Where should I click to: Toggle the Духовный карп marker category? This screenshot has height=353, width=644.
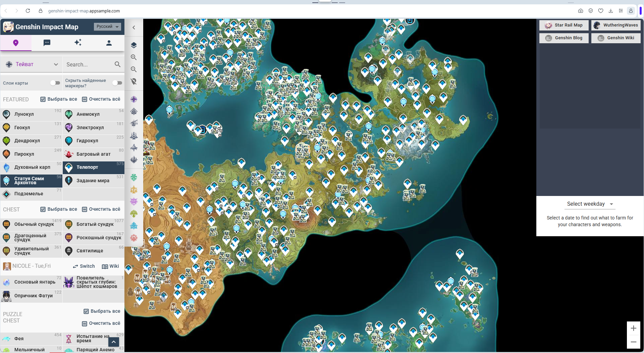(32, 167)
